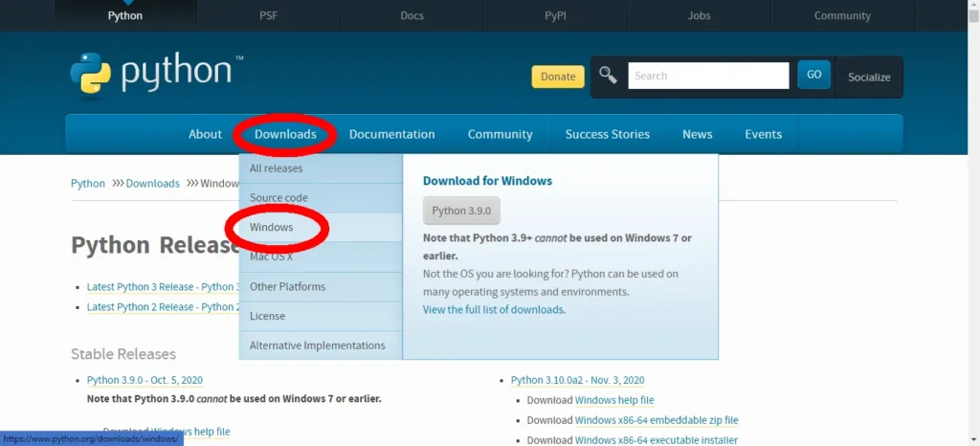Image resolution: width=980 pixels, height=446 pixels.
Task: Download Windows x86-64 executable installer
Action: point(657,440)
